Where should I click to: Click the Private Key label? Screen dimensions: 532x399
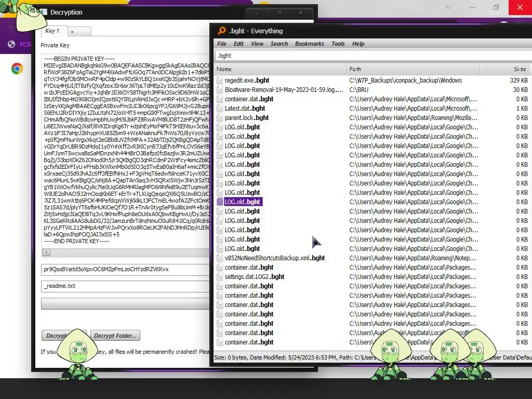(x=55, y=45)
